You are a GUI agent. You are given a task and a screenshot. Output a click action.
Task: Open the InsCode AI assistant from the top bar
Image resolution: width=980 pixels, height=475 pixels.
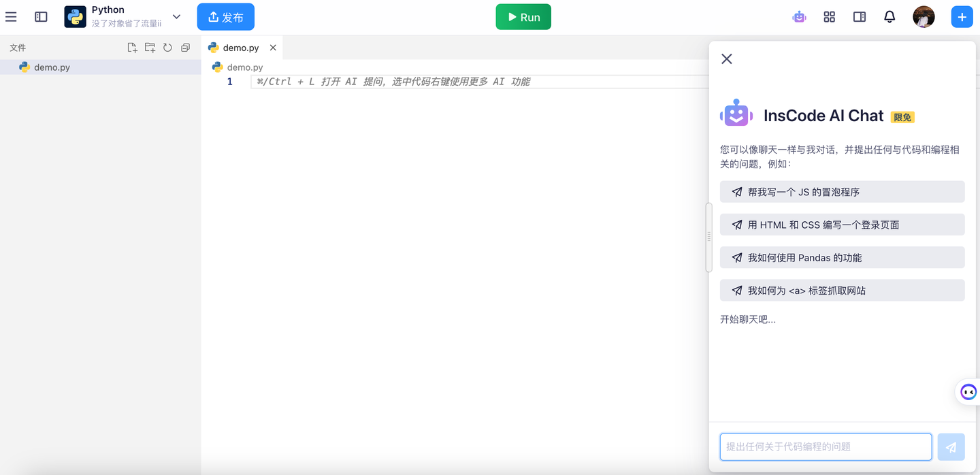[799, 16]
